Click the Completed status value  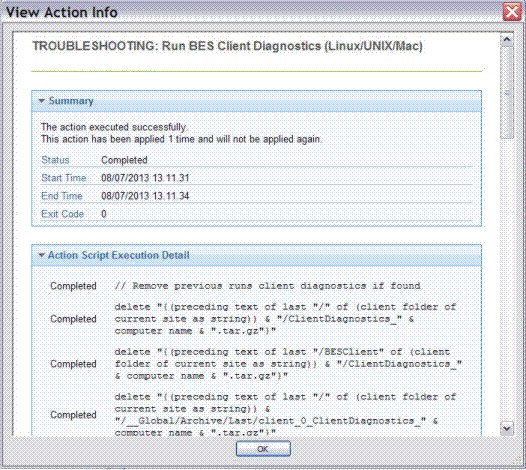pyautogui.click(x=124, y=160)
